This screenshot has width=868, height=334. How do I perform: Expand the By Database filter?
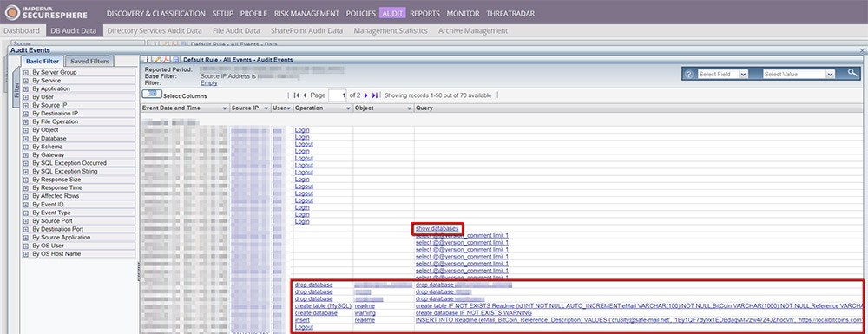[26, 138]
